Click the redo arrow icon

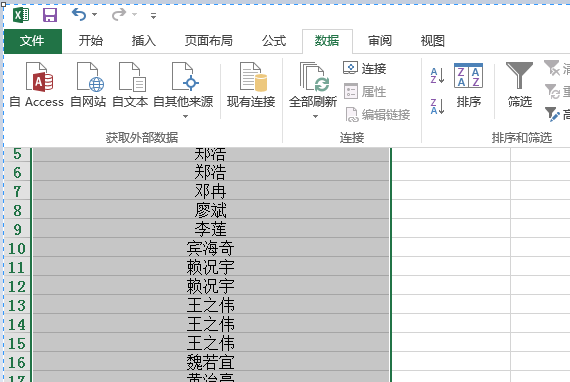coord(119,15)
